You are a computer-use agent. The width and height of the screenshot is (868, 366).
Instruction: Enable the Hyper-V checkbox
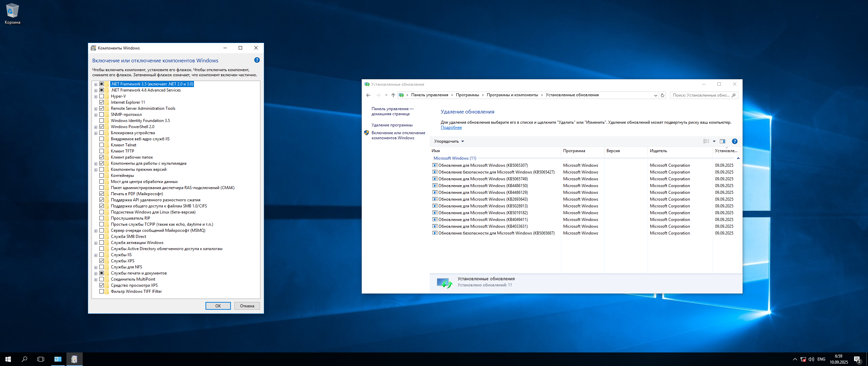coord(101,96)
